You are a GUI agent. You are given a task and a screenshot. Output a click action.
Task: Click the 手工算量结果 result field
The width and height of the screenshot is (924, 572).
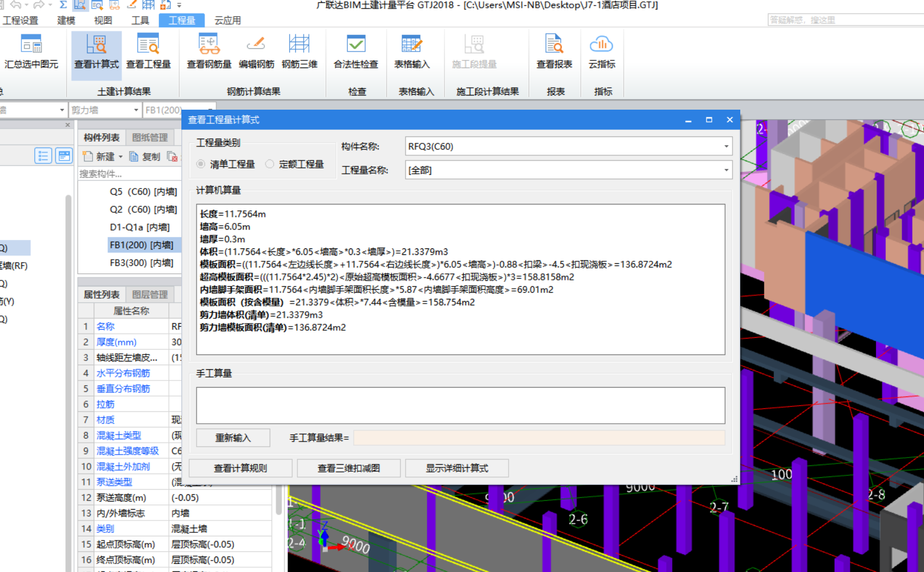(x=539, y=437)
